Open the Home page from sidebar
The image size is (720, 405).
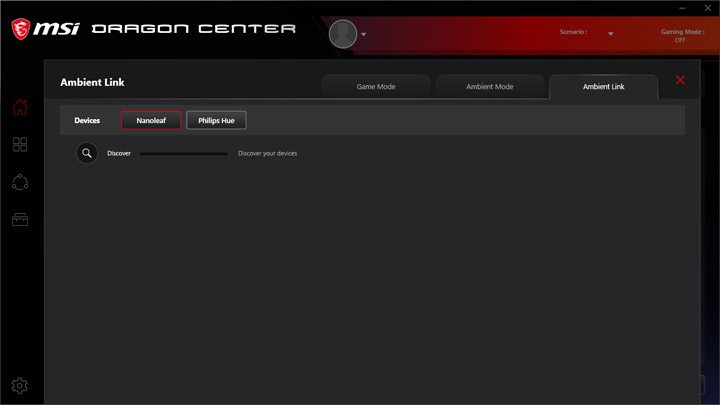coord(20,107)
